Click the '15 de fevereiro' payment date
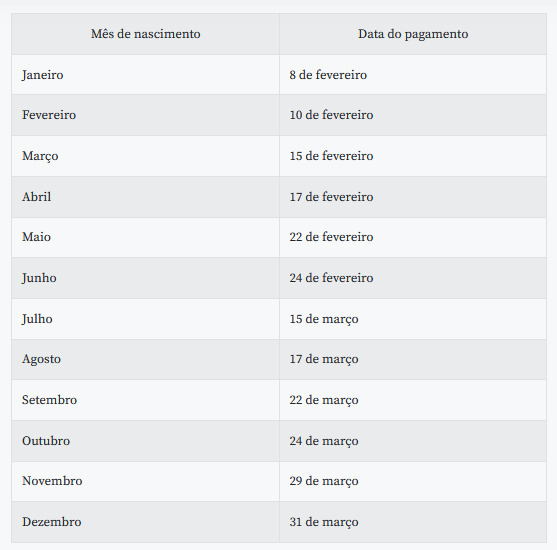The image size is (557, 550). coord(413,156)
